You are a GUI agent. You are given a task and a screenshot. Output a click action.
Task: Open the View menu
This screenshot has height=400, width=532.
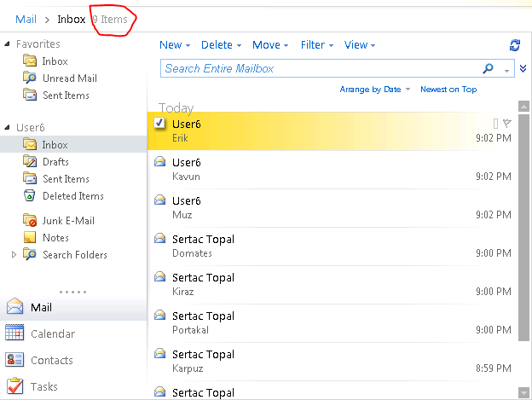tap(359, 45)
